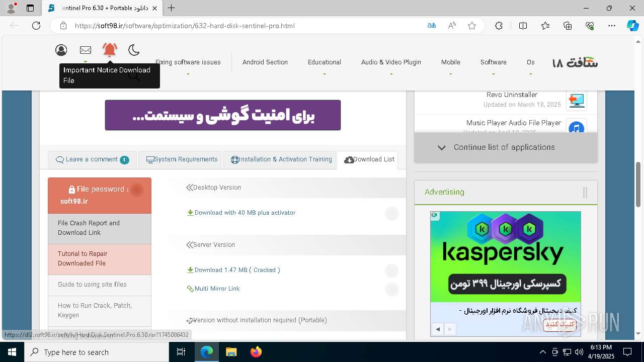Expand the Mobile dropdown arrow
Screen dimensions: 644x362
pos(451,74)
